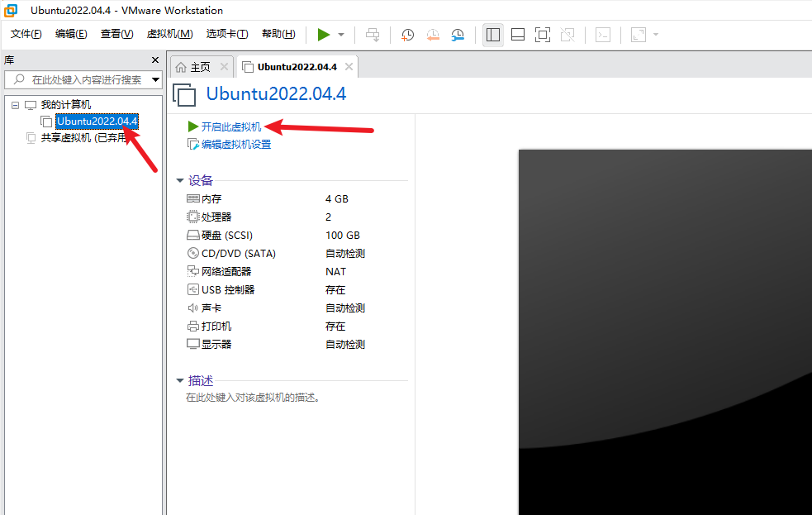Click the stretch guest display icon
Viewport: 812px width, 515px height.
[639, 35]
